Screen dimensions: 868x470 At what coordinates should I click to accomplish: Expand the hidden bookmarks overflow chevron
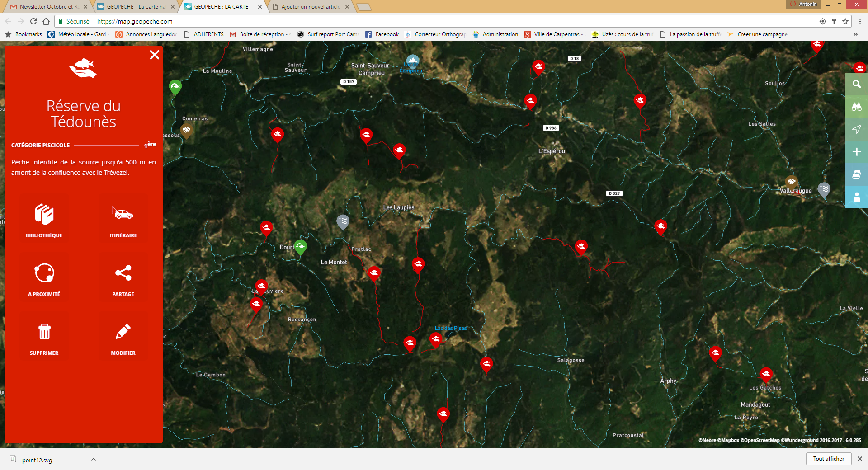click(x=855, y=34)
